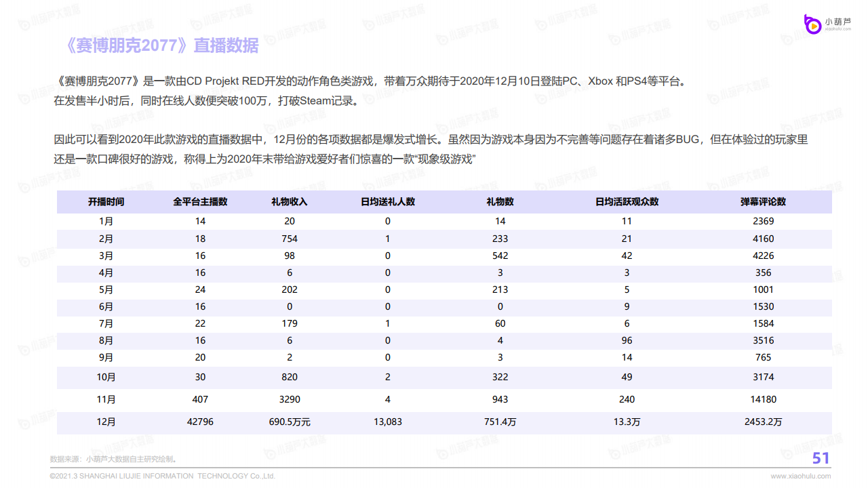
Task: Click the page number 51
Action: [x=821, y=459]
